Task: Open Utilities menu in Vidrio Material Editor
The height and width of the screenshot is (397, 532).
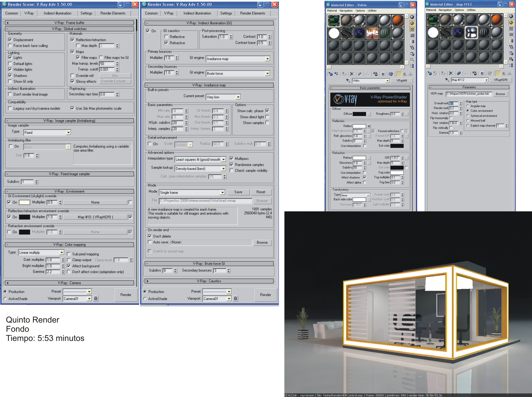Action: 372,10
